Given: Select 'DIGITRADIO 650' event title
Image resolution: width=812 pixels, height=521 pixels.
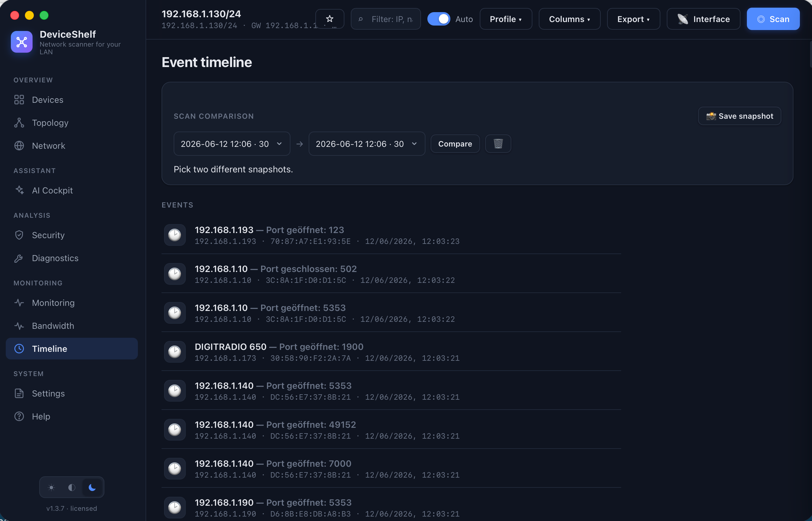Looking at the screenshot, I should [x=231, y=347].
